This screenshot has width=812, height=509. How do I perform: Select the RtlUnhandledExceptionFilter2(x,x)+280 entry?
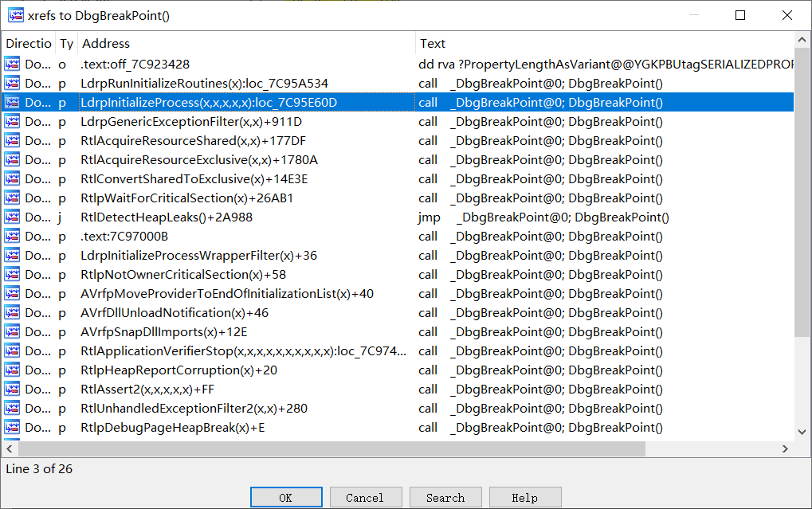pos(194,408)
